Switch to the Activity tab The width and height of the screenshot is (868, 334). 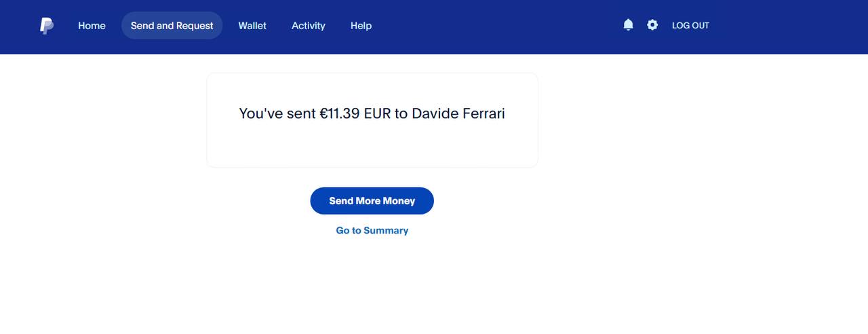(309, 26)
